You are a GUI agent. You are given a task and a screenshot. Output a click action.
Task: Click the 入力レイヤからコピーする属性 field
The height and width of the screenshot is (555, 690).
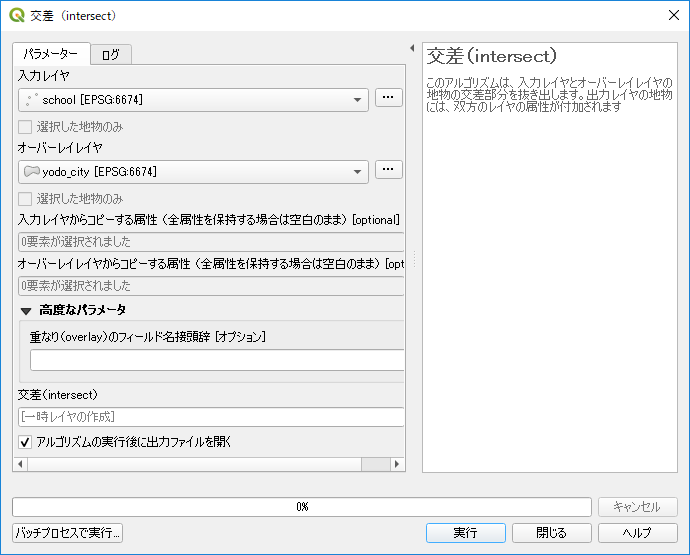click(211, 242)
